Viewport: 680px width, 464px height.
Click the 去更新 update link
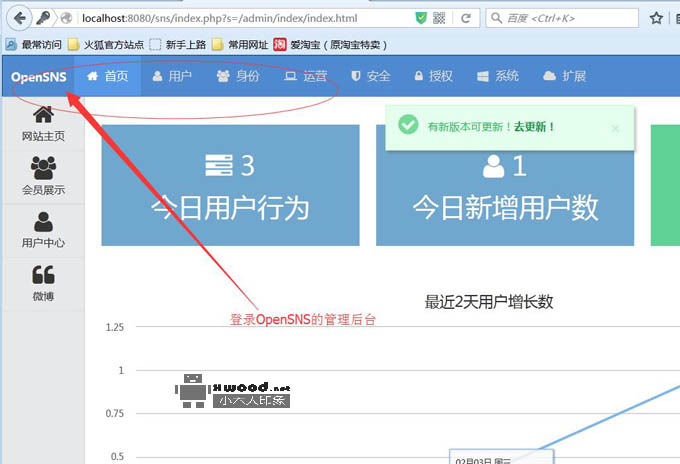tap(534, 127)
